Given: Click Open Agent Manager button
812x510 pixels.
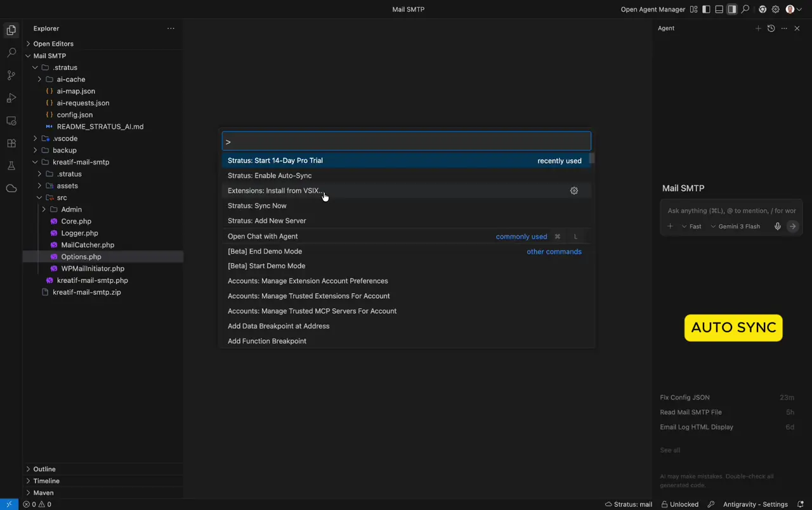Looking at the screenshot, I should click(653, 10).
